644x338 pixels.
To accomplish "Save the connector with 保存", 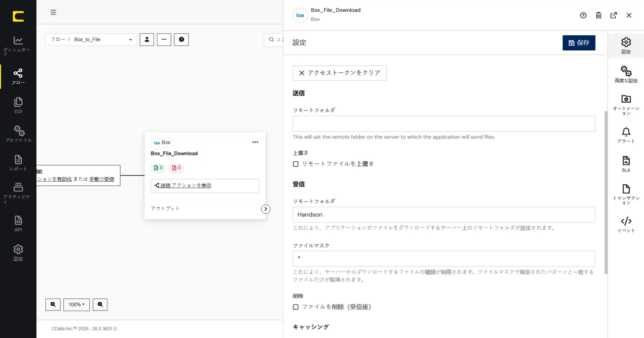I will coord(579,43).
